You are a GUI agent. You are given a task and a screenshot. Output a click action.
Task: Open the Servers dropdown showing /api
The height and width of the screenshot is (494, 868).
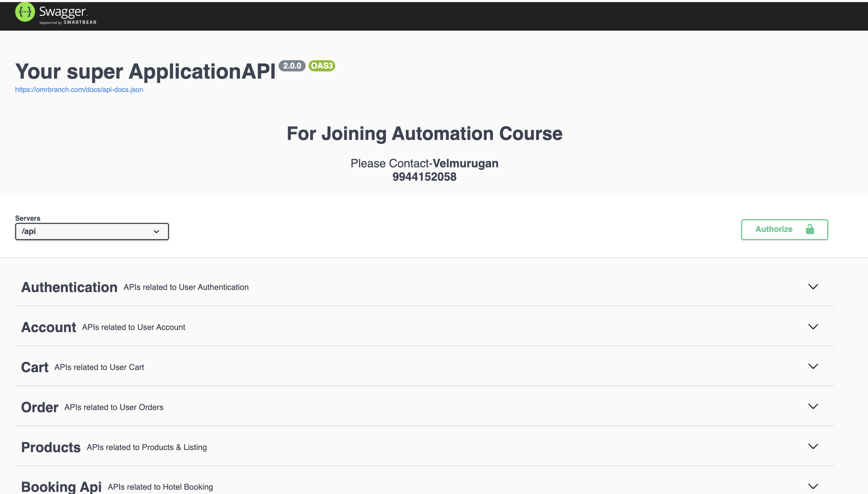(x=92, y=231)
